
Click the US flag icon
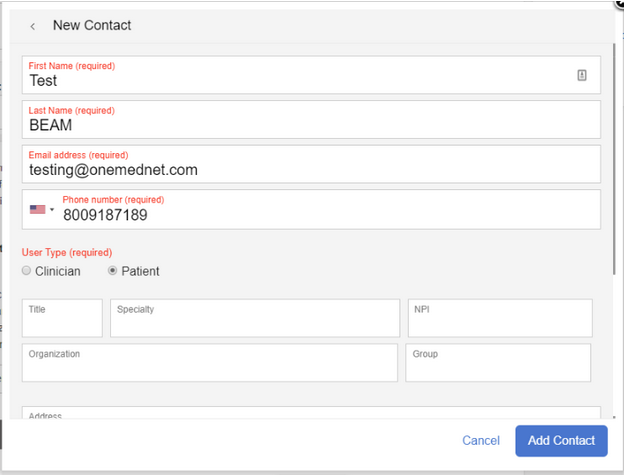click(38, 210)
